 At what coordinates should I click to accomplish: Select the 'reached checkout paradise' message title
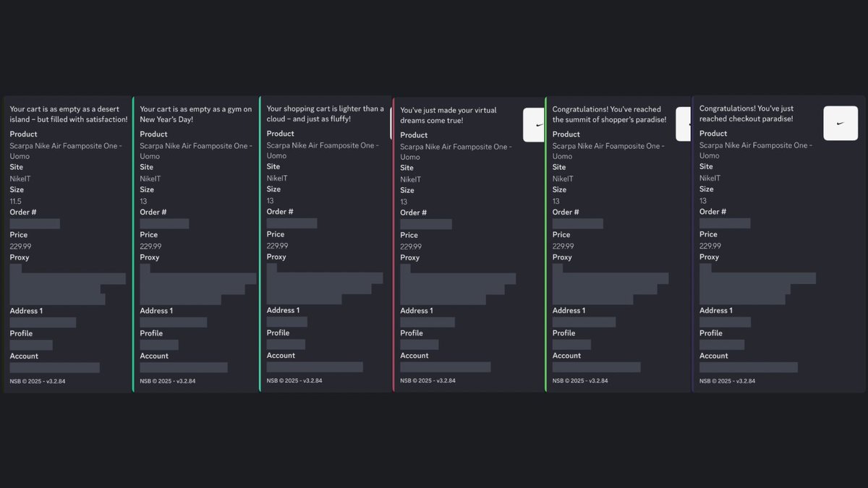pos(746,114)
